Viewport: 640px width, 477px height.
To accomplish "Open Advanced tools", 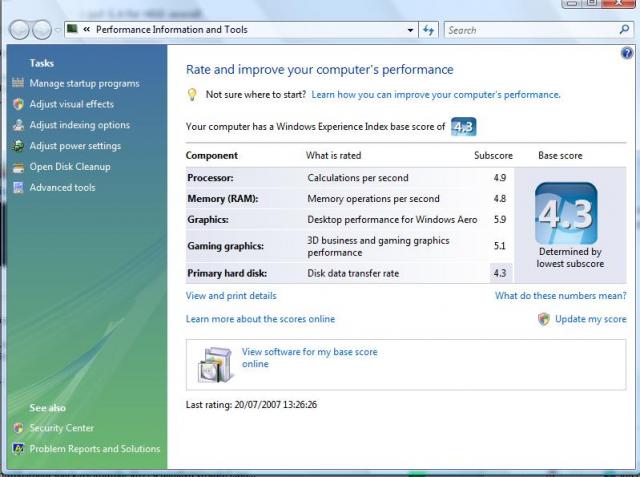I will click(x=62, y=188).
